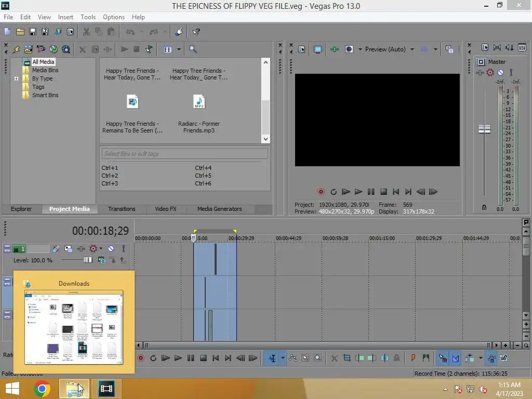Adjust the Master volume fader
Screen dimensions: 532x399
click(484, 129)
